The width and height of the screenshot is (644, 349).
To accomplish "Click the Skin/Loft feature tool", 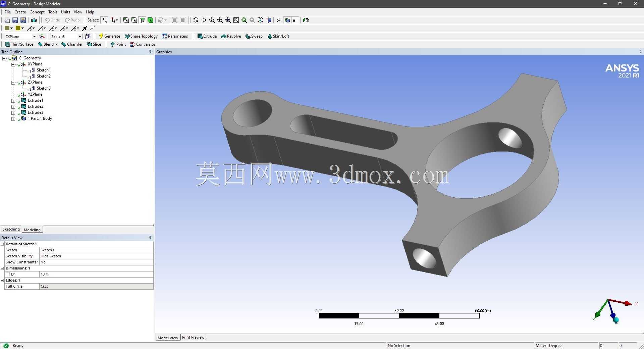I will point(278,36).
